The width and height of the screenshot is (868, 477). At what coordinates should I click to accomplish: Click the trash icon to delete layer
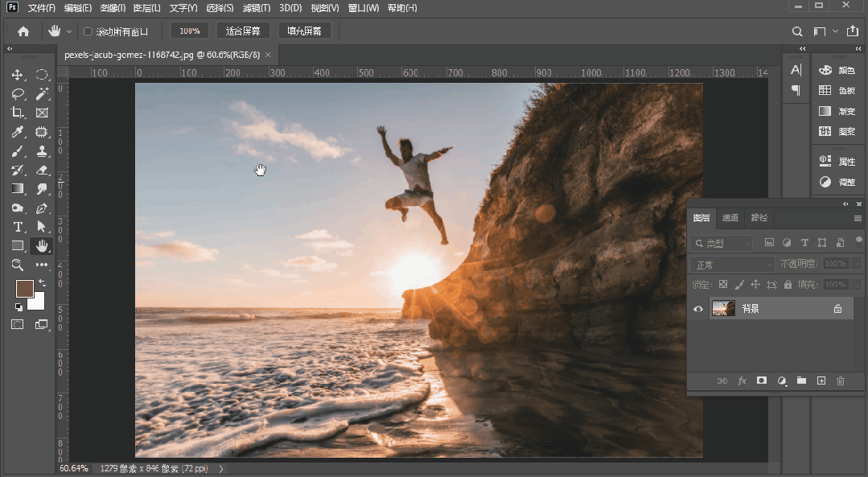[841, 380]
